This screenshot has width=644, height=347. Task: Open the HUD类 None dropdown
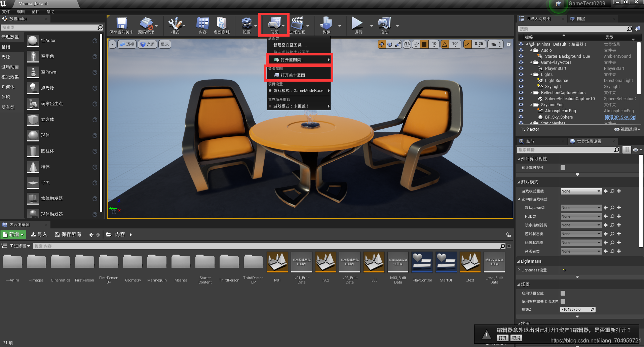[580, 216]
